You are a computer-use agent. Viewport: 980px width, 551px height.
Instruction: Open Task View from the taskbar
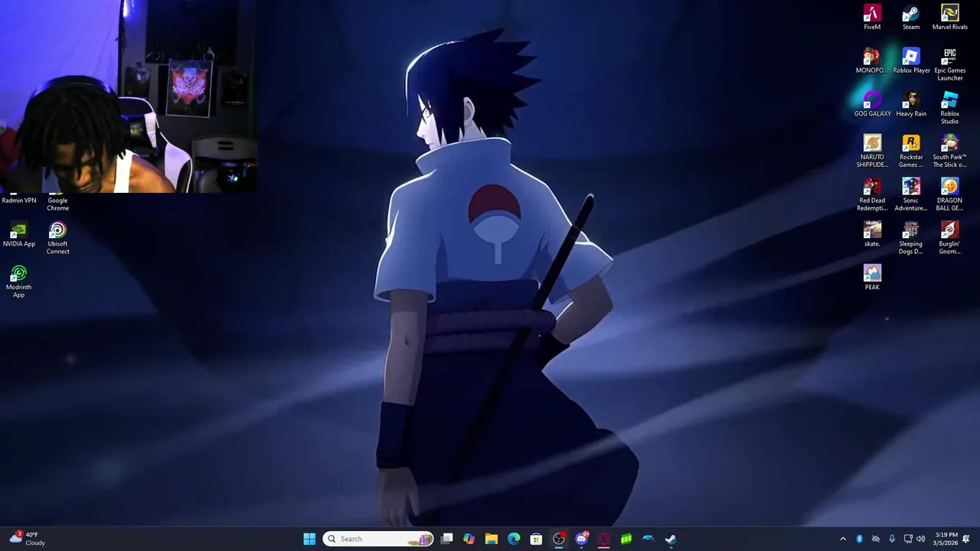pos(447,539)
